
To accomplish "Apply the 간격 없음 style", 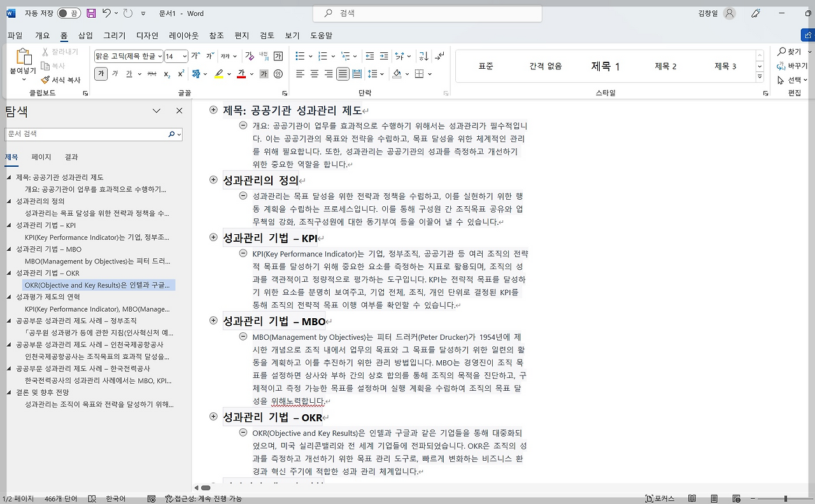I will coord(546,66).
